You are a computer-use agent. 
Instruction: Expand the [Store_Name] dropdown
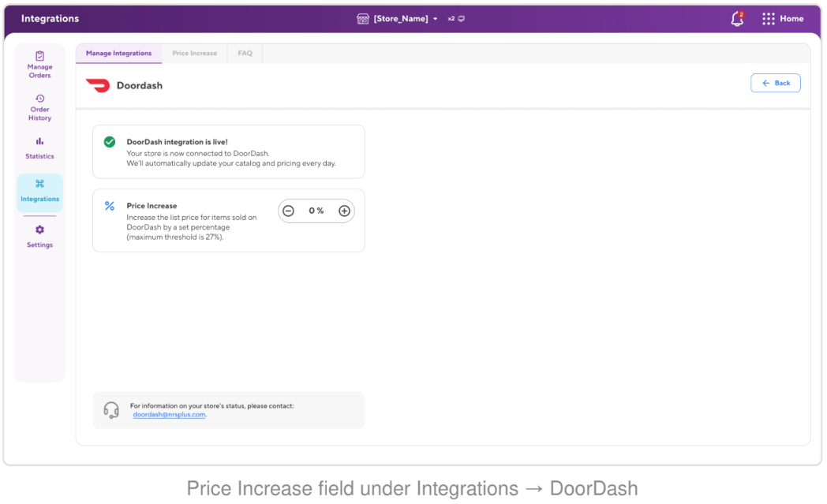405,19
